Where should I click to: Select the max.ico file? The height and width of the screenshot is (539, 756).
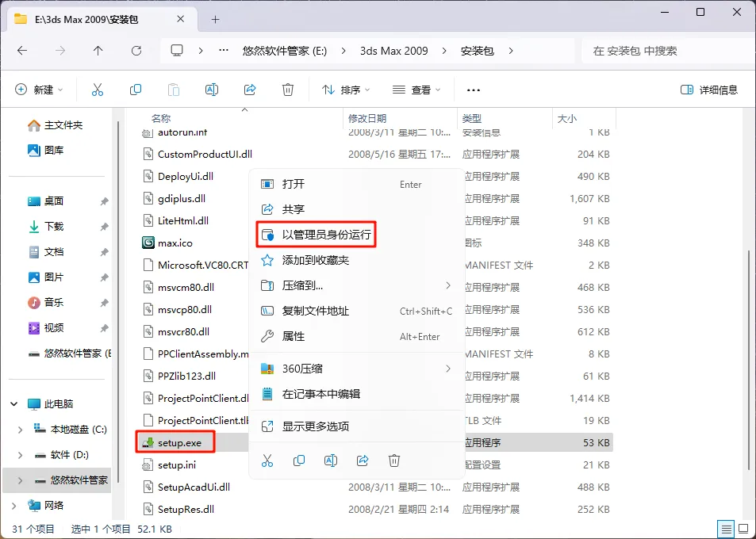pyautogui.click(x=175, y=243)
